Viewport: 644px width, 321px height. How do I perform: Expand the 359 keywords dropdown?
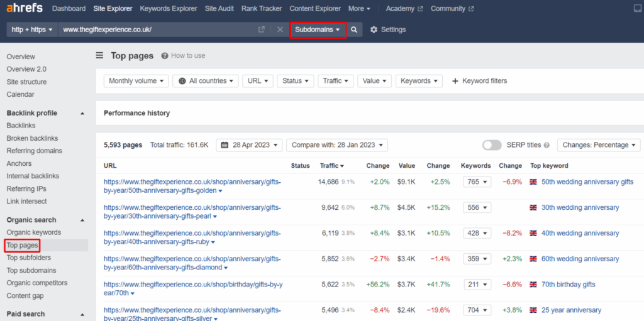click(477, 259)
